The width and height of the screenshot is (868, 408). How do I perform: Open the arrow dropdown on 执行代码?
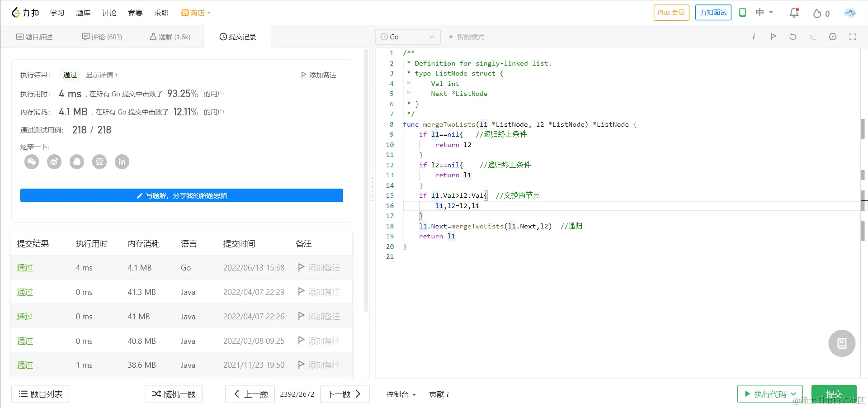pos(793,394)
